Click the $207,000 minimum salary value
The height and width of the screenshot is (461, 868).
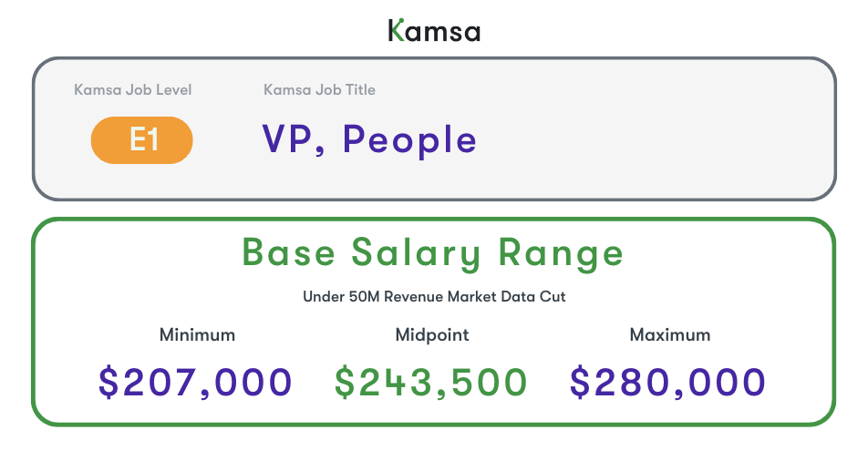[x=196, y=383]
